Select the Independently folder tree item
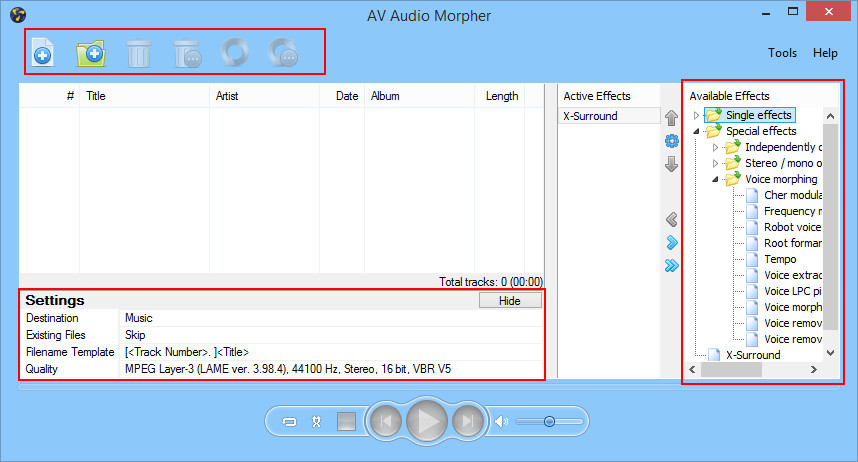 pyautogui.click(x=783, y=147)
